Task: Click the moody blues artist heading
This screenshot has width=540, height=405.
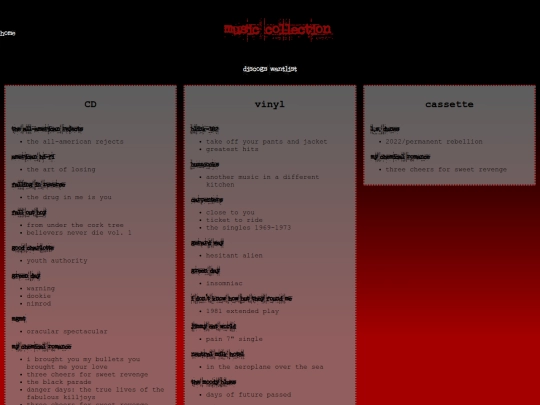Action: coord(214,382)
